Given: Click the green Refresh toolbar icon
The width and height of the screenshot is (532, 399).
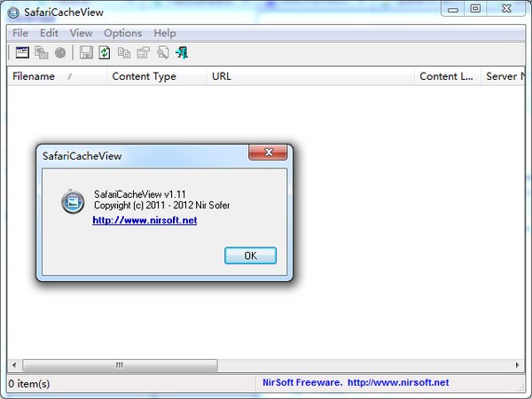Looking at the screenshot, I should [105, 52].
